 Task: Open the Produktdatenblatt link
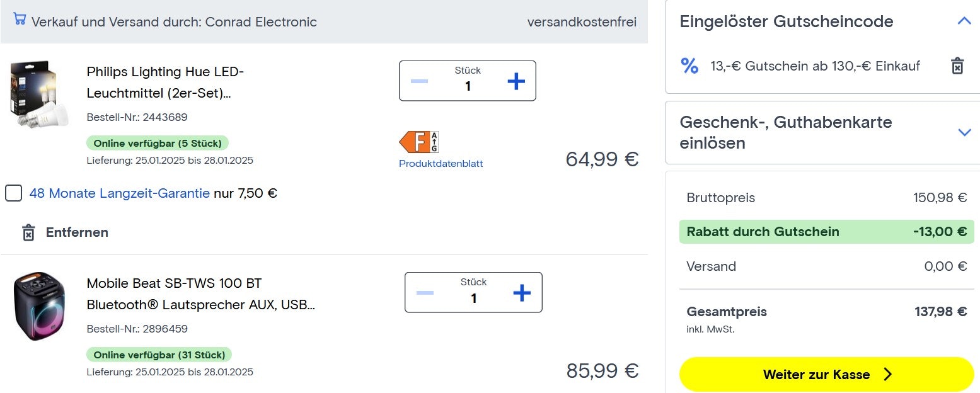(x=441, y=164)
